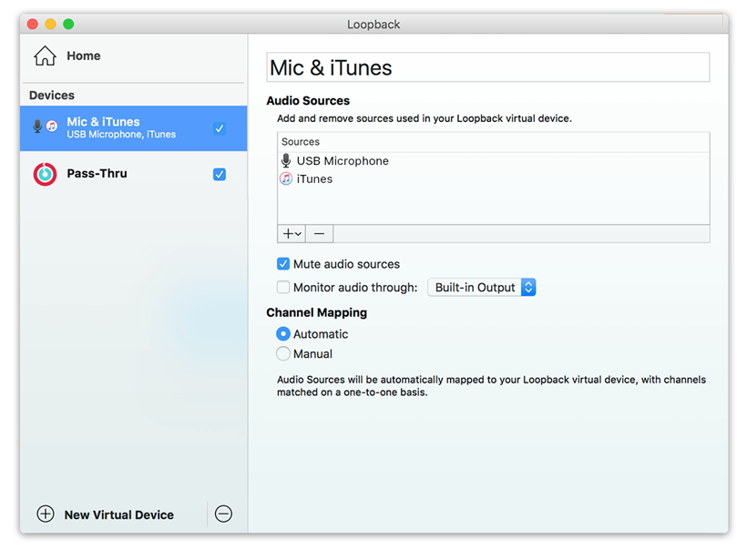The width and height of the screenshot is (747, 560).
Task: Remove selected source with the minus button
Action: click(319, 234)
